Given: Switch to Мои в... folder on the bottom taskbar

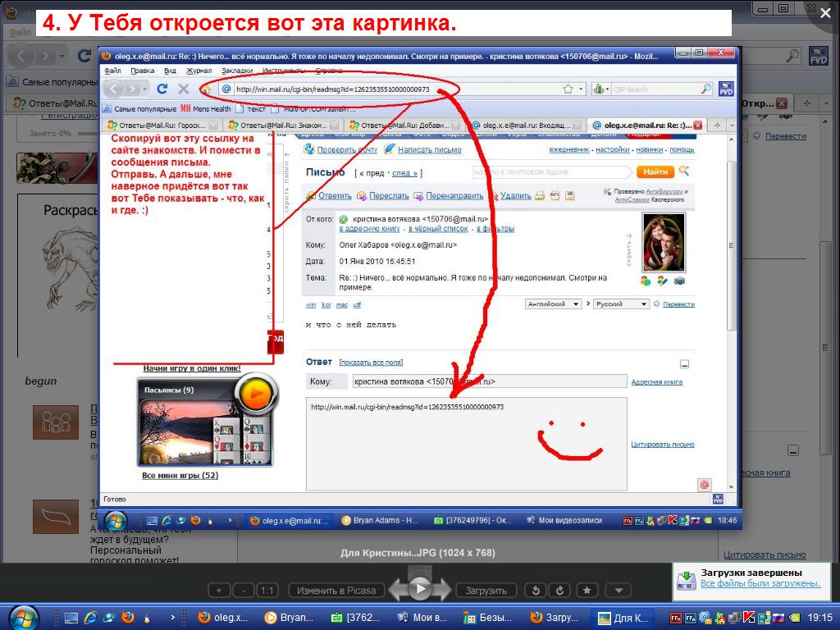Looking at the screenshot, I should [x=422, y=618].
